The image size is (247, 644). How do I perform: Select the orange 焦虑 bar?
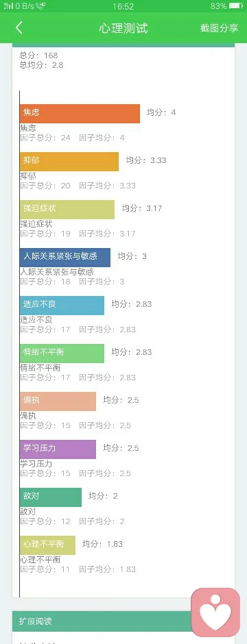click(x=80, y=113)
